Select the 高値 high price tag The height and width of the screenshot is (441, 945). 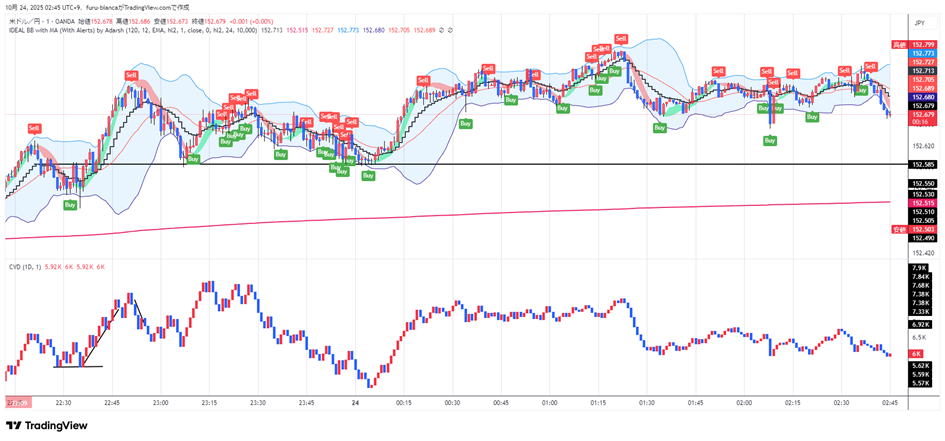coord(897,45)
